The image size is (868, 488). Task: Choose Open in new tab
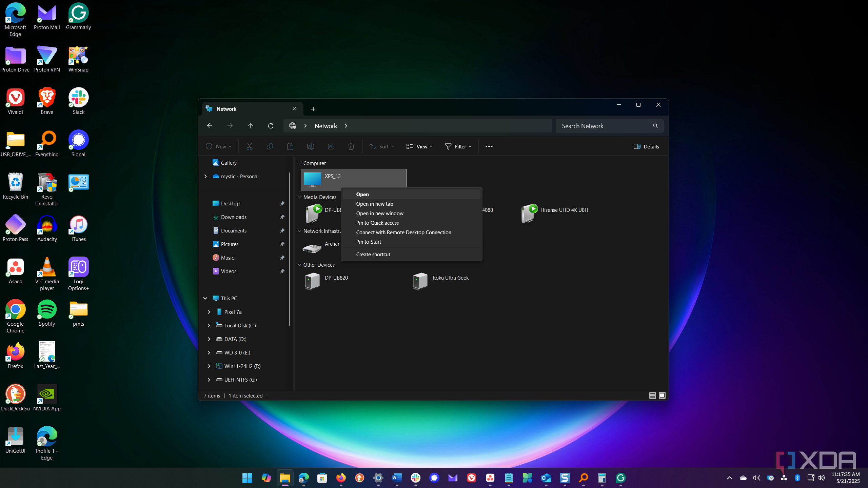click(411, 204)
